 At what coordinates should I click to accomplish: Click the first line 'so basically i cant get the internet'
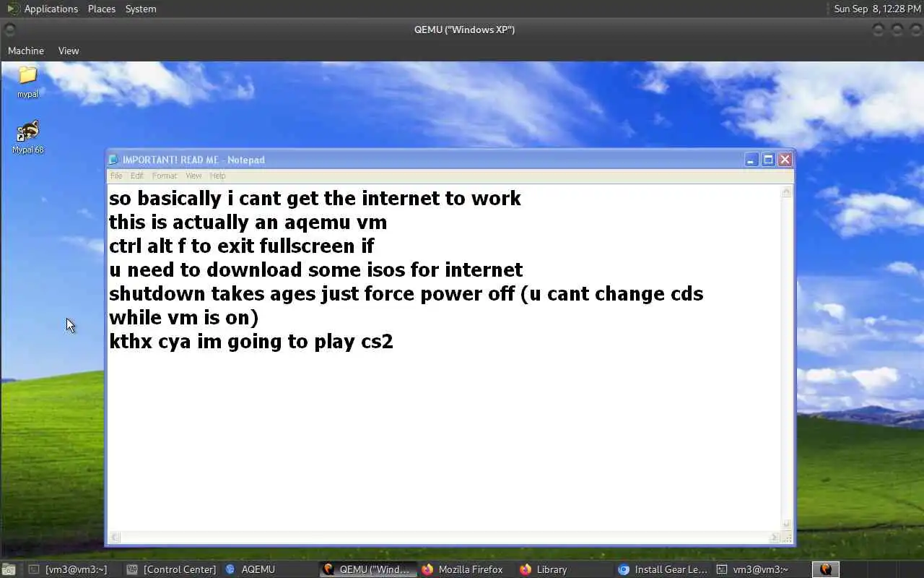coord(315,199)
